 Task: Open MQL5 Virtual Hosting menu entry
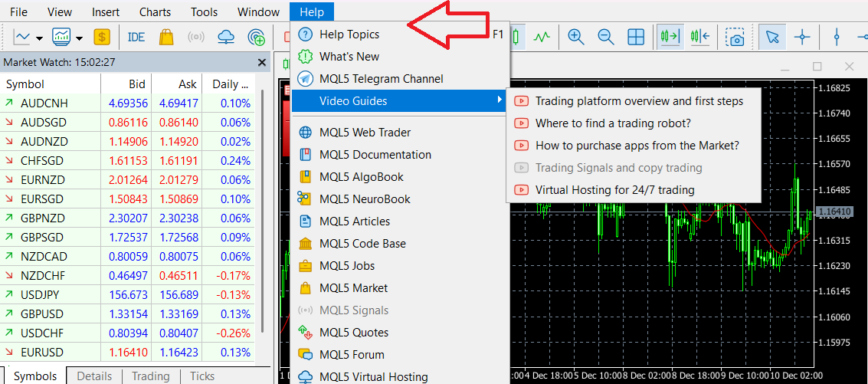399,376
